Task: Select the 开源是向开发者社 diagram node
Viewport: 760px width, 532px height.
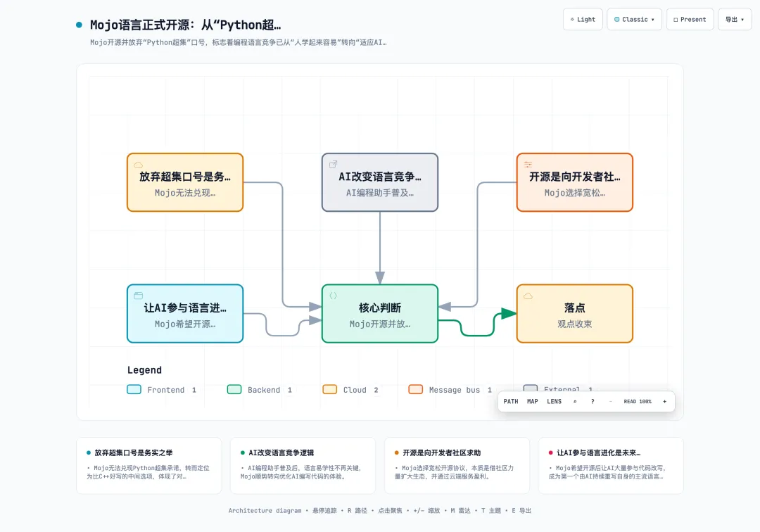Action: tap(575, 182)
